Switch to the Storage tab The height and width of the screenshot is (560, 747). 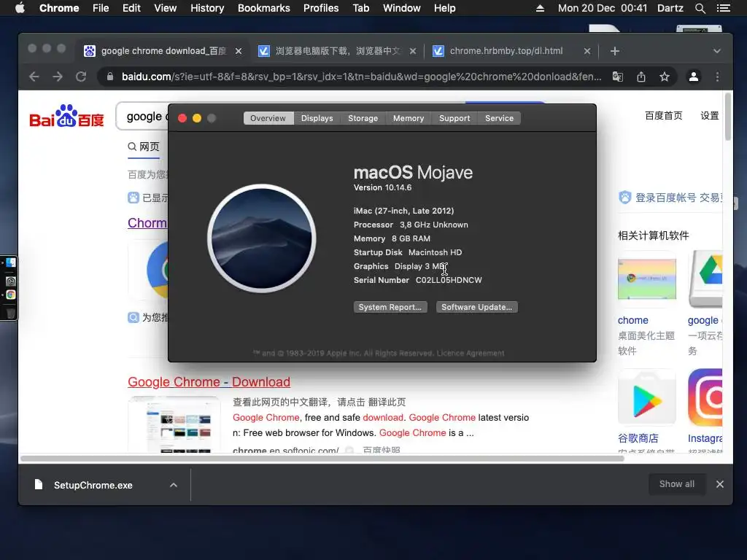tap(363, 118)
